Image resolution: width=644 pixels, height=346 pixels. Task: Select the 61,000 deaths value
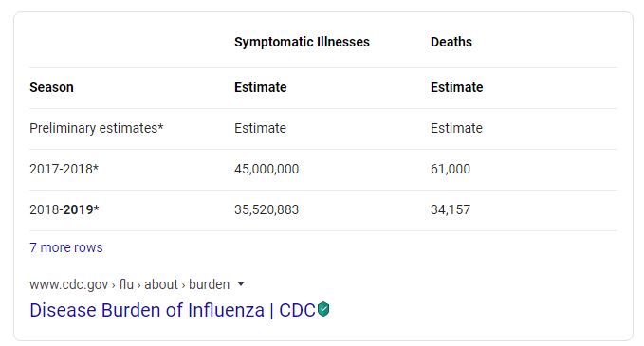point(451,169)
